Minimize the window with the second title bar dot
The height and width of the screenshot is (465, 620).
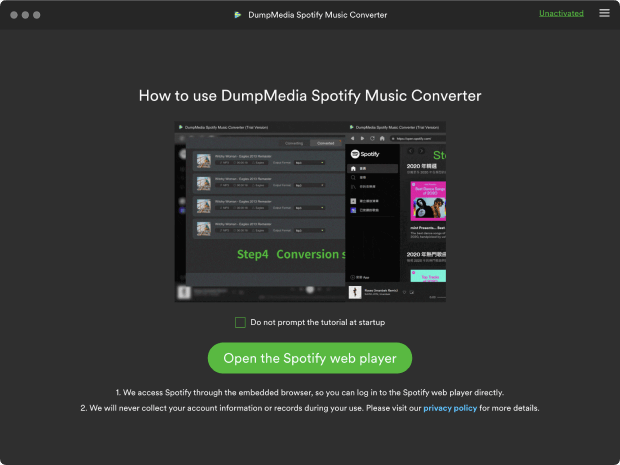tap(25, 15)
